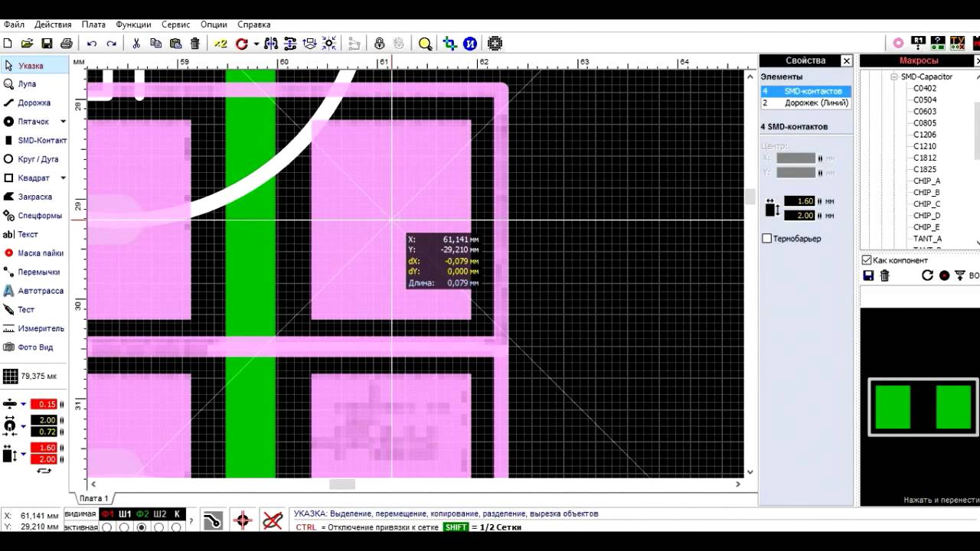This screenshot has height=551, width=980.
Task: Set layer Ш2 as active
Action: [x=159, y=527]
